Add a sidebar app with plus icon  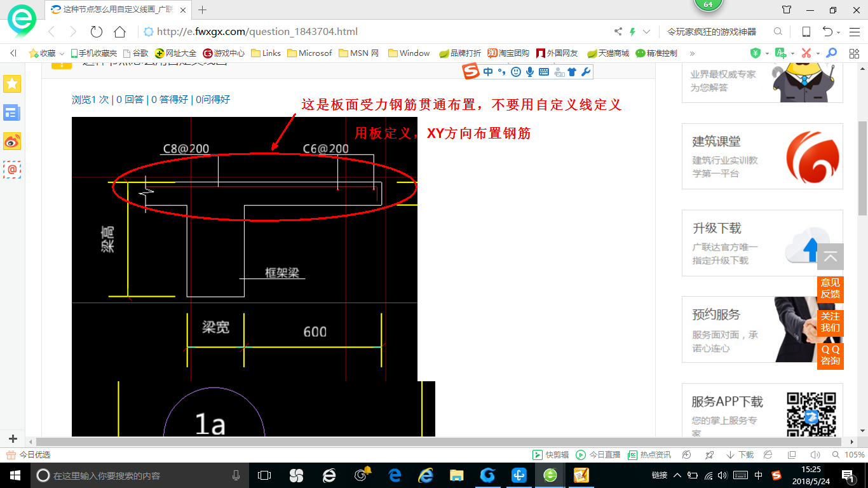click(13, 438)
